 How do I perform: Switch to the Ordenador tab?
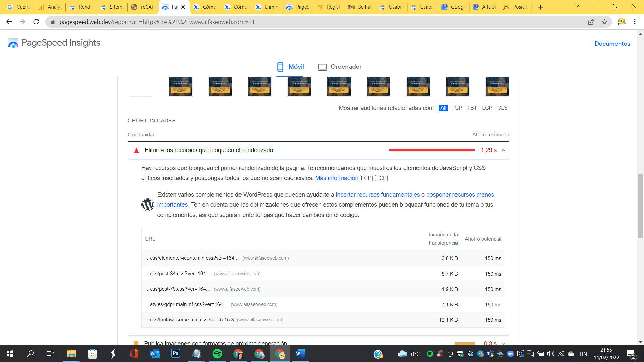point(339,67)
